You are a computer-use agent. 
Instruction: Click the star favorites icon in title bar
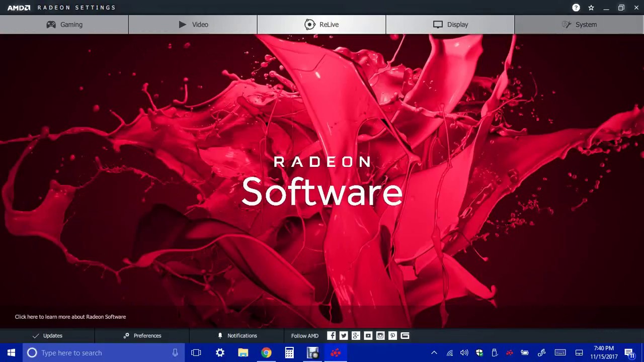click(591, 8)
